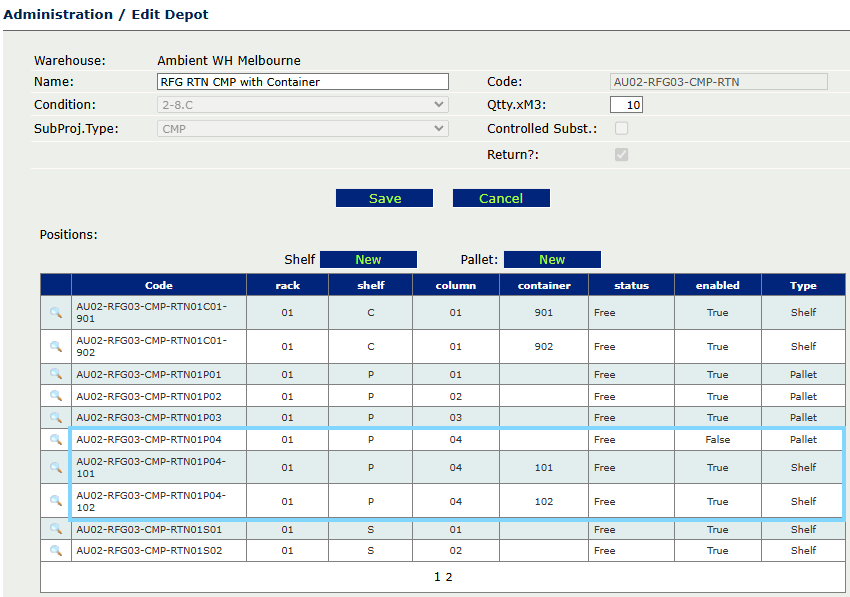Open details icon for AU02-RFG03-CMP-RTN01C01-902

coord(56,347)
